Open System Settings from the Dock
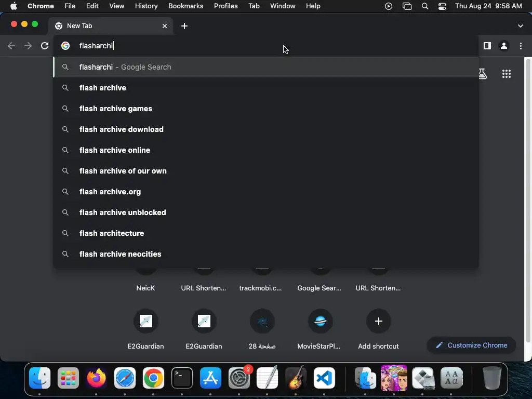 click(x=239, y=378)
